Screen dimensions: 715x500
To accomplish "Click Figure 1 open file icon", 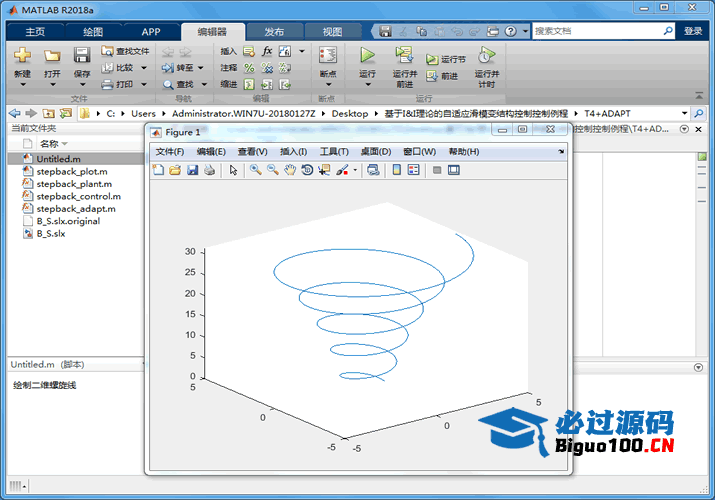I will (175, 170).
